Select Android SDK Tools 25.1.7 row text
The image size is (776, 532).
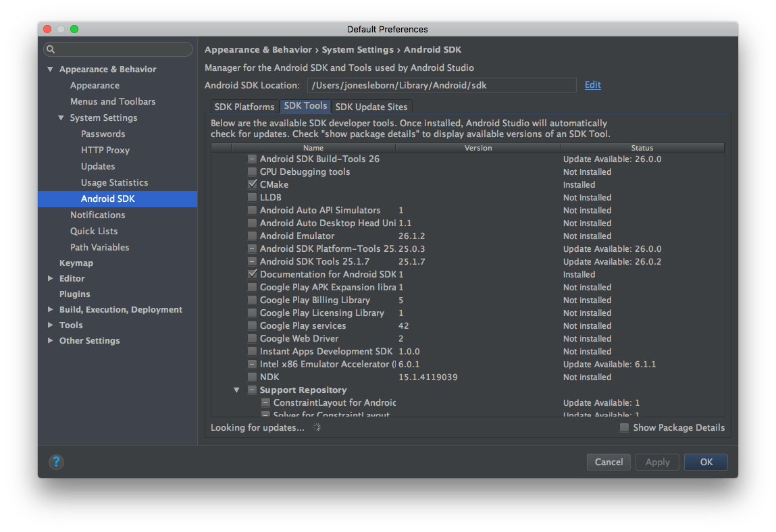315,261
